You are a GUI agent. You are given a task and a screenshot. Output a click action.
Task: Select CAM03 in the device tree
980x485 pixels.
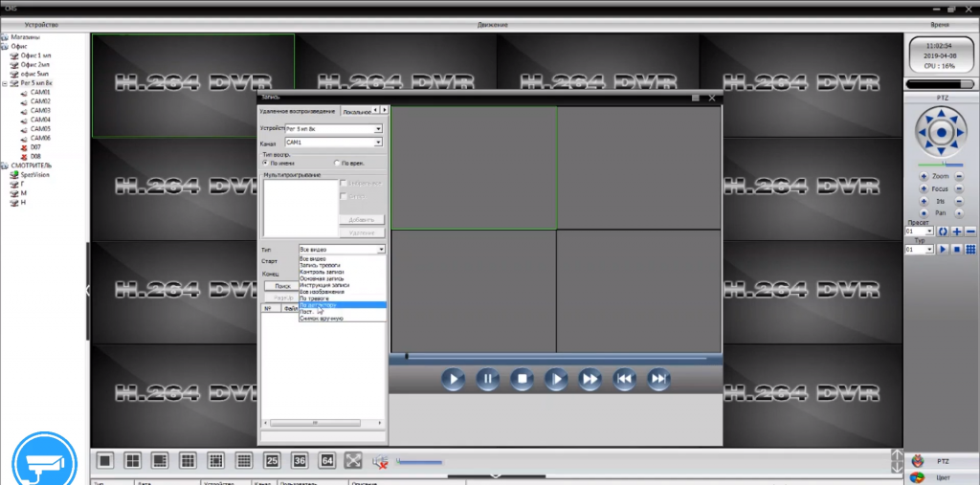(40, 110)
